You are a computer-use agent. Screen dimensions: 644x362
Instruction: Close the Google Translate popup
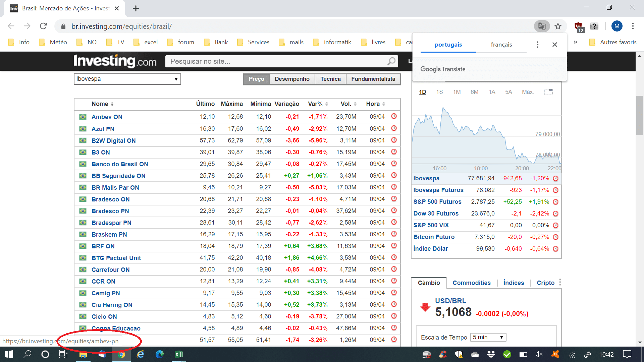(555, 45)
